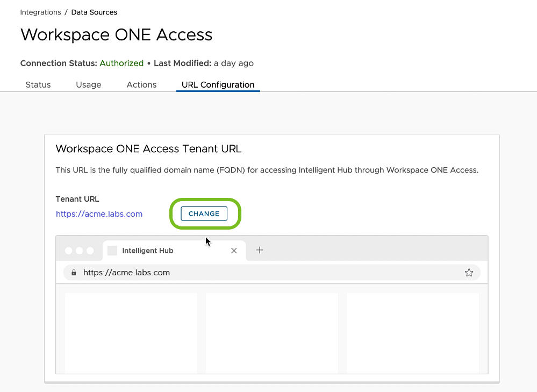The image size is (537, 392).
Task: Click the plus new-tab icon
Action: pos(260,250)
